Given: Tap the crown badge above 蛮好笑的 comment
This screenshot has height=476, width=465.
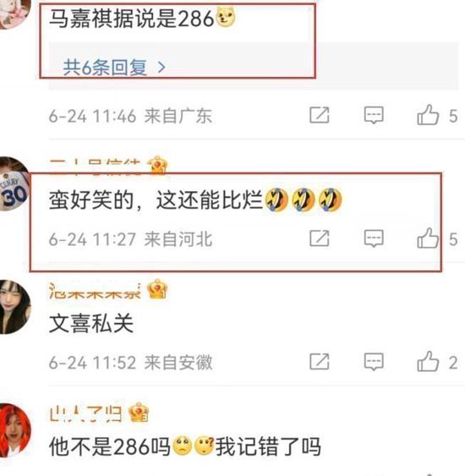Looking at the screenshot, I should point(157,166).
